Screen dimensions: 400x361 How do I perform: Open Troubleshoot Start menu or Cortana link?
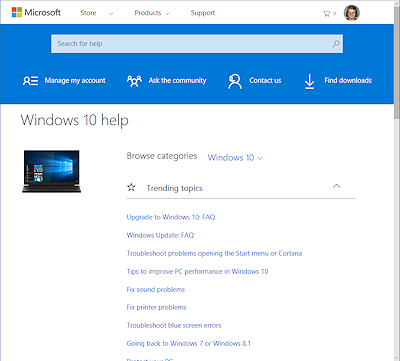click(214, 253)
